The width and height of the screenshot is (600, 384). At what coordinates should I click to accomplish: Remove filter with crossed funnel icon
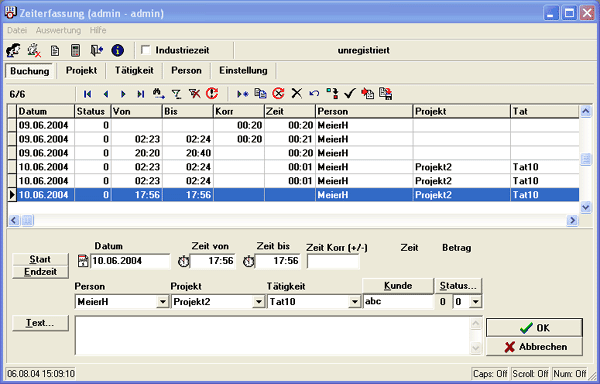(x=194, y=93)
